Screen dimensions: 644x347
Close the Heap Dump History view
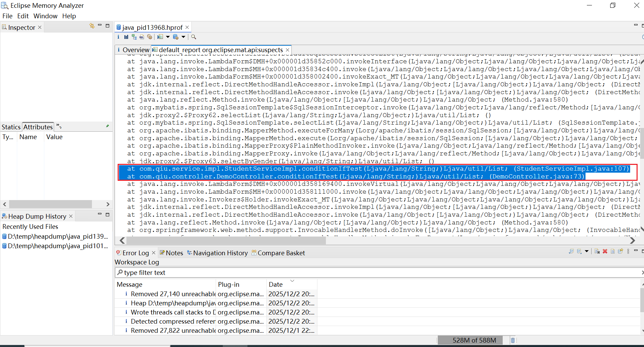point(71,216)
